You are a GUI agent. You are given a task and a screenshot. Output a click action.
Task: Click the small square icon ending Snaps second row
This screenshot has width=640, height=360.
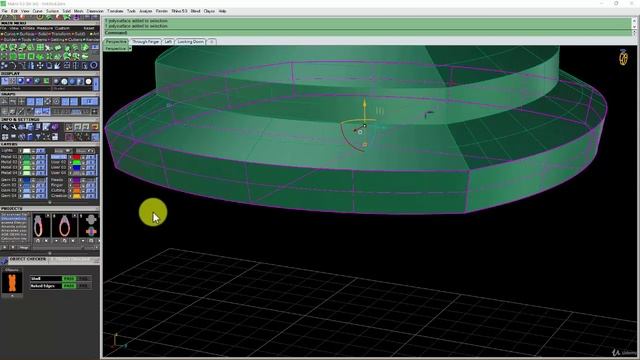point(95,111)
